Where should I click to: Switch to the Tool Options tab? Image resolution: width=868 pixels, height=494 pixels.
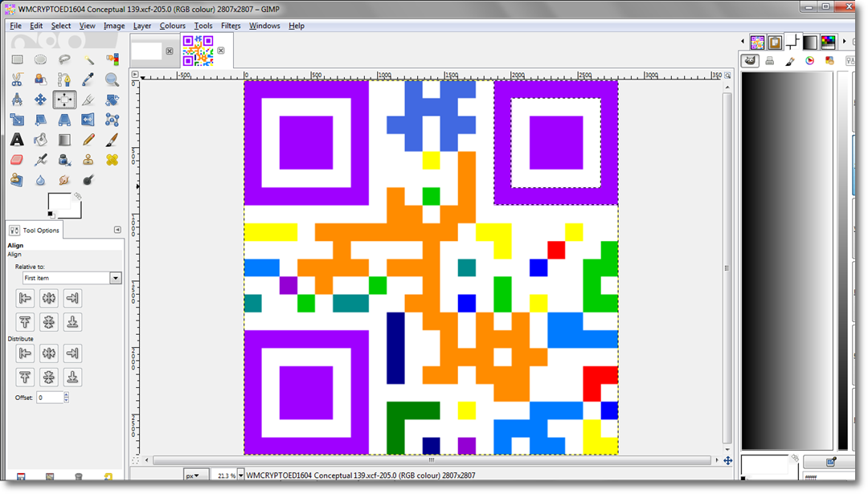coord(35,230)
